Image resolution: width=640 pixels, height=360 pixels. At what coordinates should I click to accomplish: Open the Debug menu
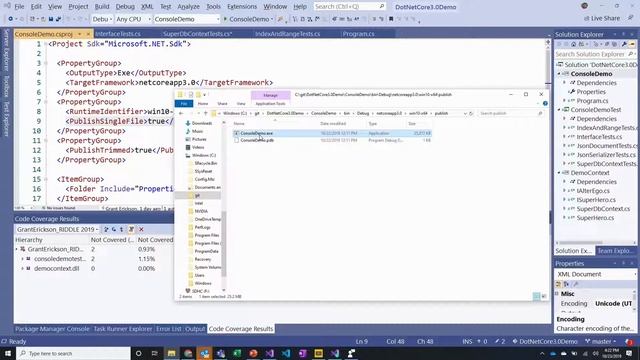pos(125,7)
